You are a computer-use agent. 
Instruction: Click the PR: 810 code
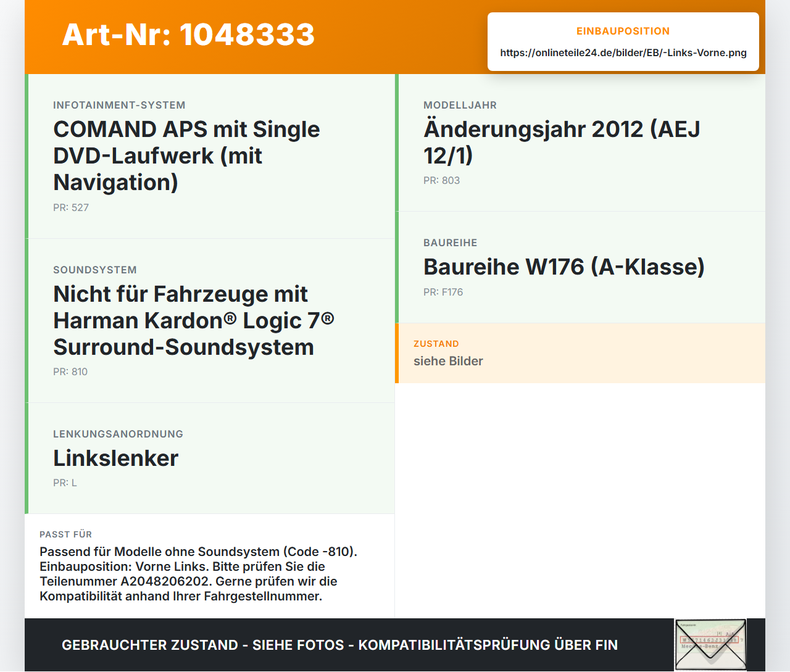[70, 371]
